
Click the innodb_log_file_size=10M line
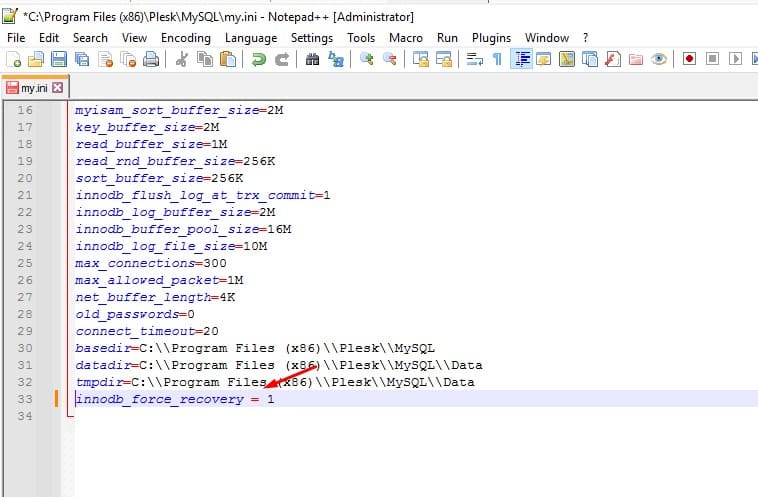[171, 246]
